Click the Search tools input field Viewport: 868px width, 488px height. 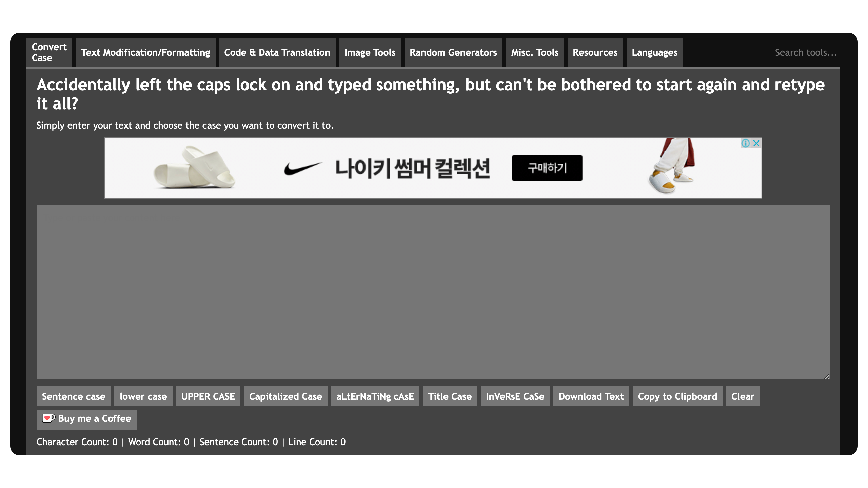tap(806, 52)
